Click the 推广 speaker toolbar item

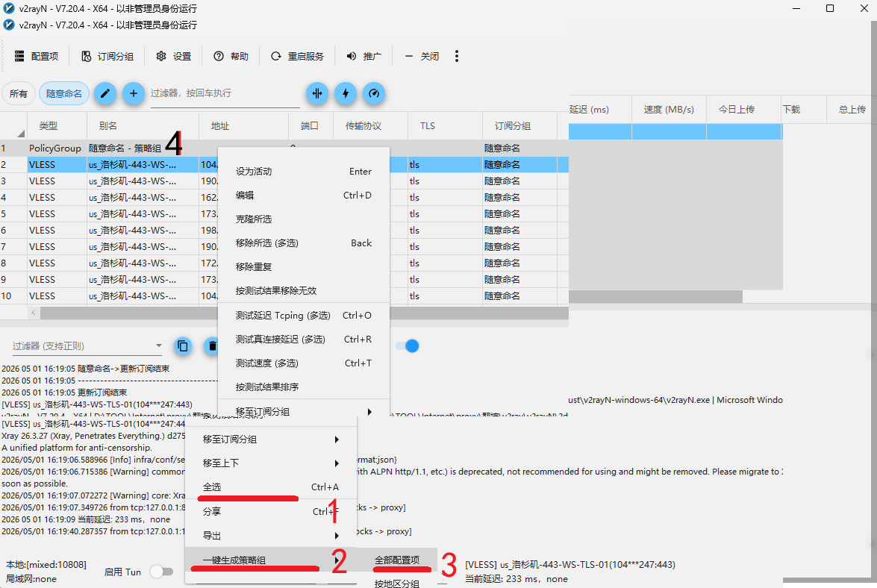coord(363,57)
